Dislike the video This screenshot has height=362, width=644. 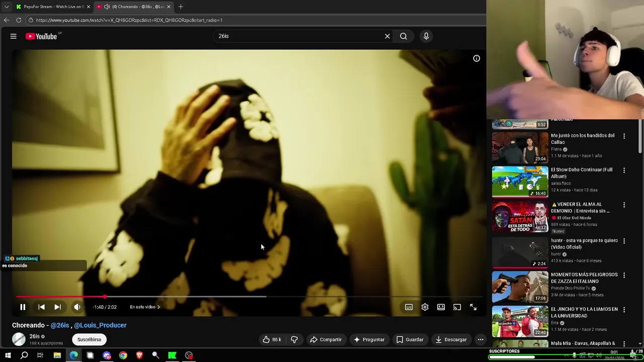coord(294,339)
